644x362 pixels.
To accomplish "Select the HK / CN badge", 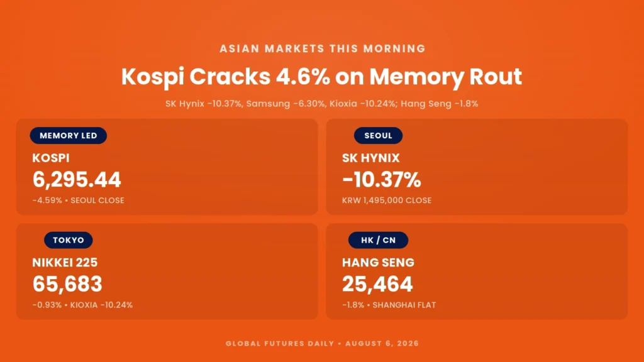I will (378, 240).
